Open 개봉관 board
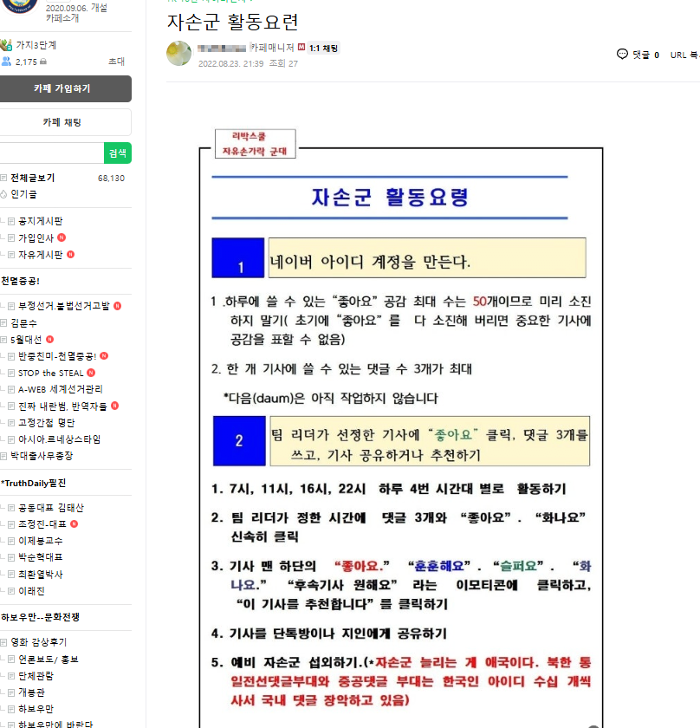This screenshot has width=700, height=728. click(31, 692)
